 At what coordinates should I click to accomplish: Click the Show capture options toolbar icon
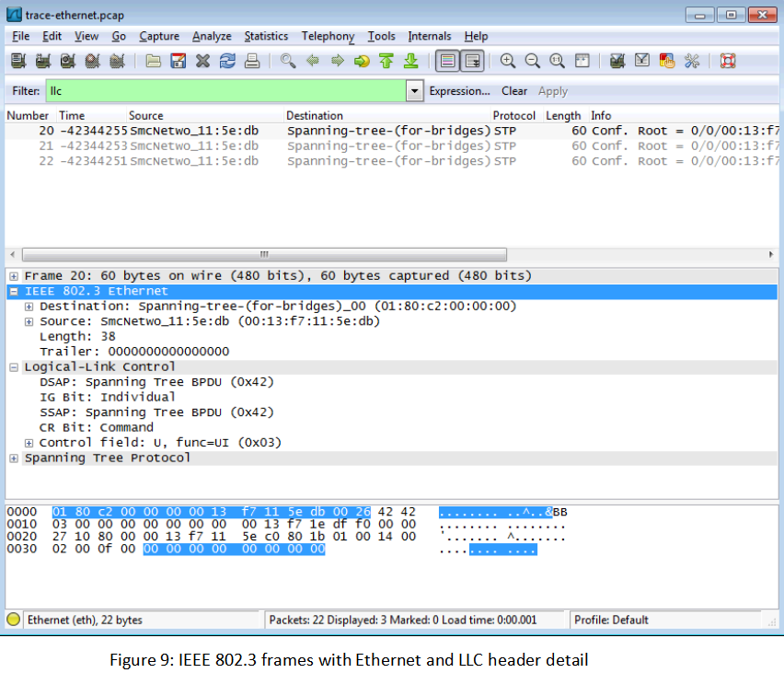(x=43, y=61)
